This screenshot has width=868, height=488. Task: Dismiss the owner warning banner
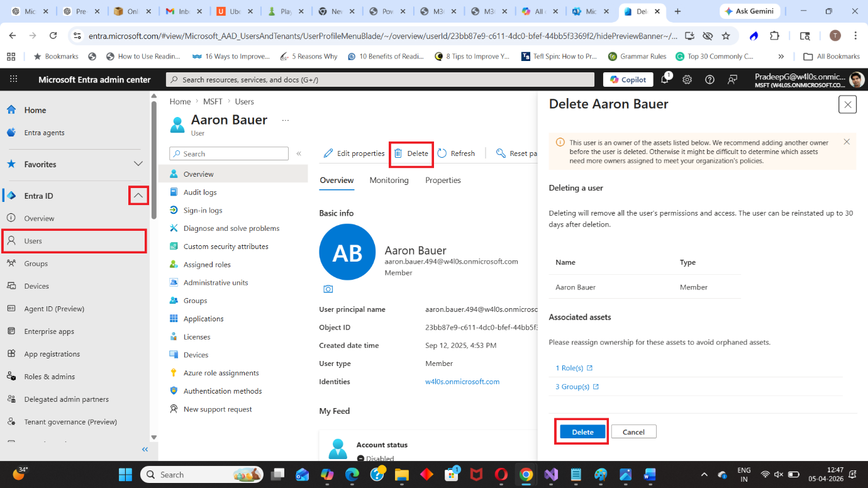pos(847,142)
